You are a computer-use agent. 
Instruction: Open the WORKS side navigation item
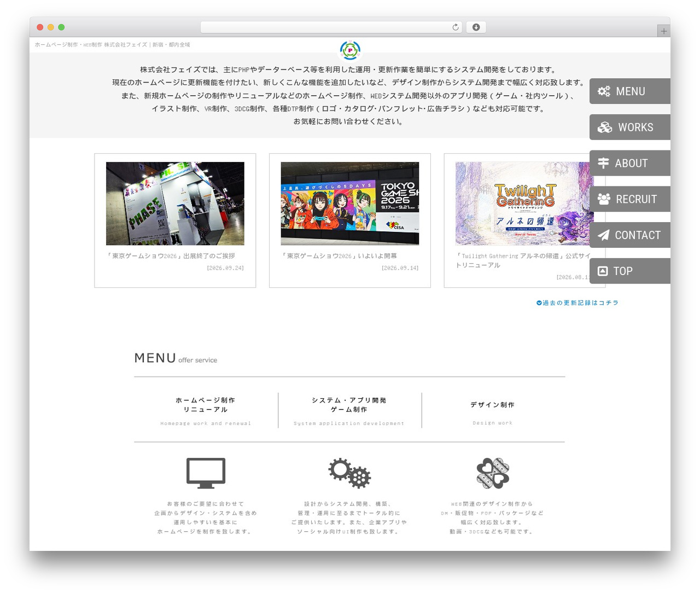pos(630,127)
